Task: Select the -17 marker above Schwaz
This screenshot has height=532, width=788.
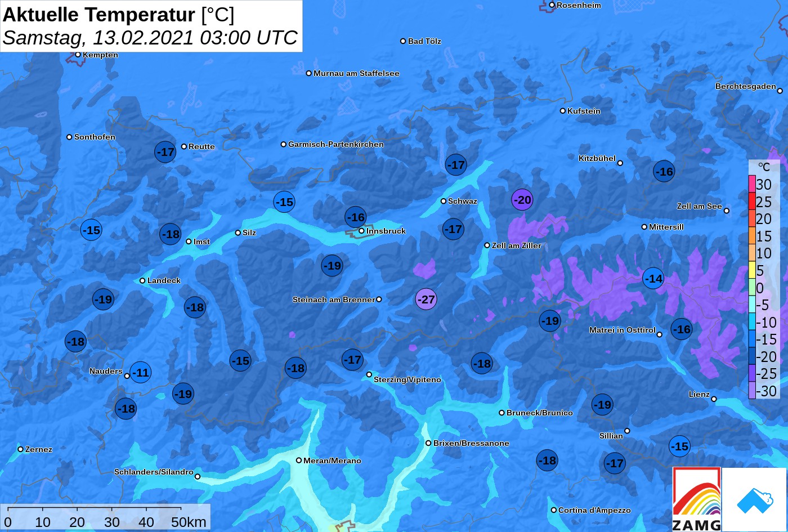Action: (x=456, y=165)
